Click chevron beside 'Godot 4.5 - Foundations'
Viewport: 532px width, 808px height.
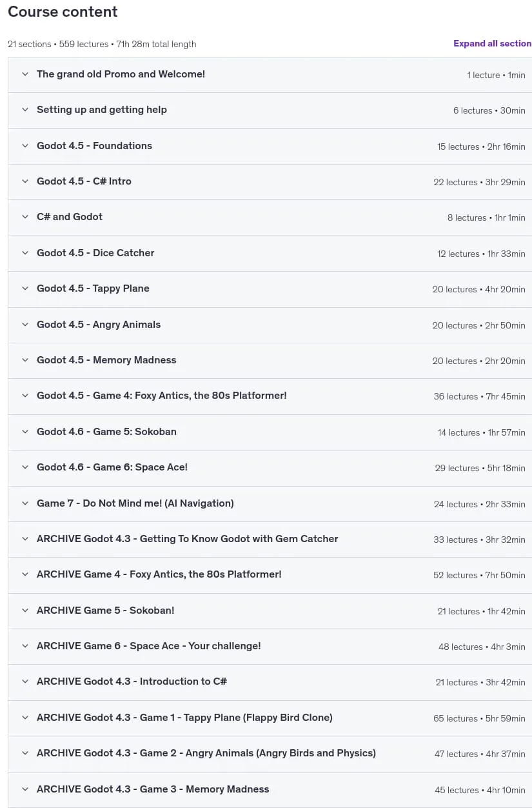click(25, 146)
